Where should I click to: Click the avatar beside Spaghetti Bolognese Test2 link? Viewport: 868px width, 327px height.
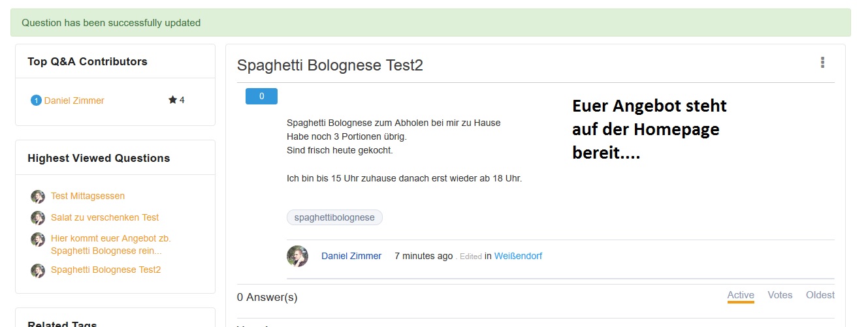click(x=38, y=270)
